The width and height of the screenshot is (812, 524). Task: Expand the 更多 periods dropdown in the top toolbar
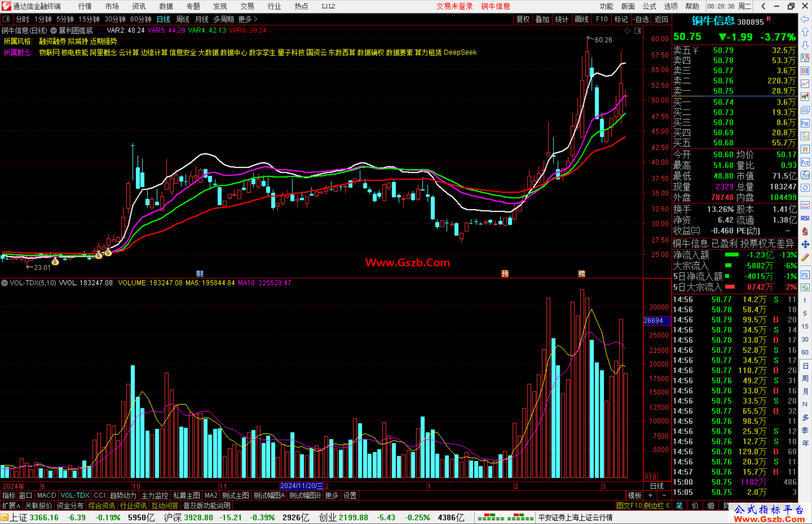pyautogui.click(x=248, y=19)
